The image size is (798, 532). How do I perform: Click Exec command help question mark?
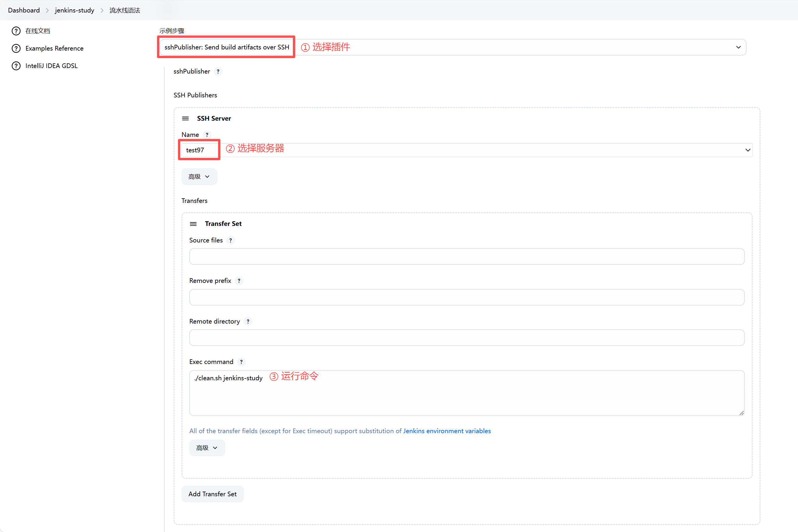241,362
